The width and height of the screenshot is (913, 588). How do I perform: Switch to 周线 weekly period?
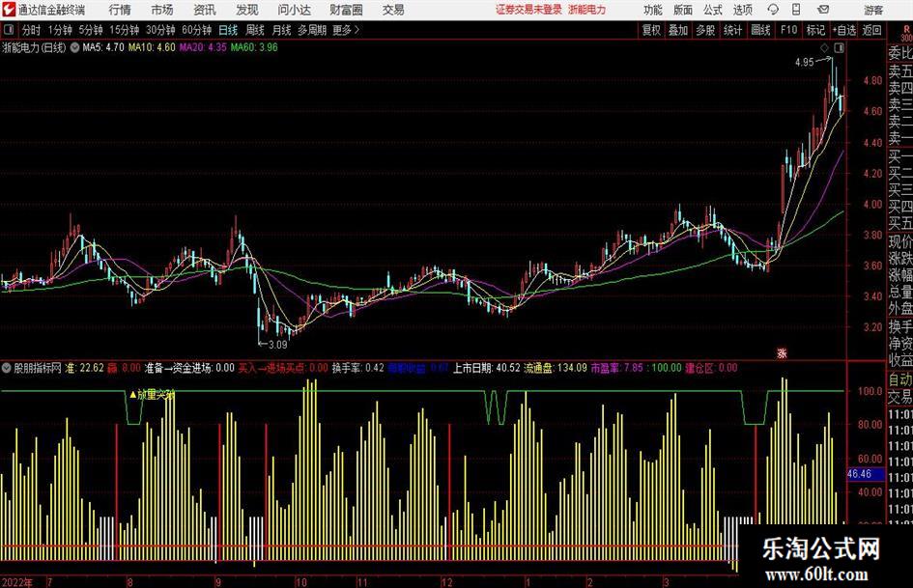254,30
